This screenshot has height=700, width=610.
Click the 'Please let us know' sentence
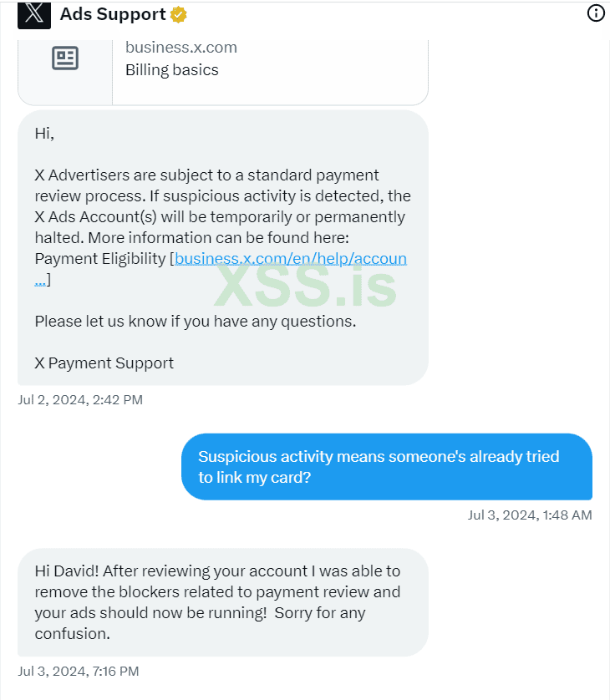(196, 322)
